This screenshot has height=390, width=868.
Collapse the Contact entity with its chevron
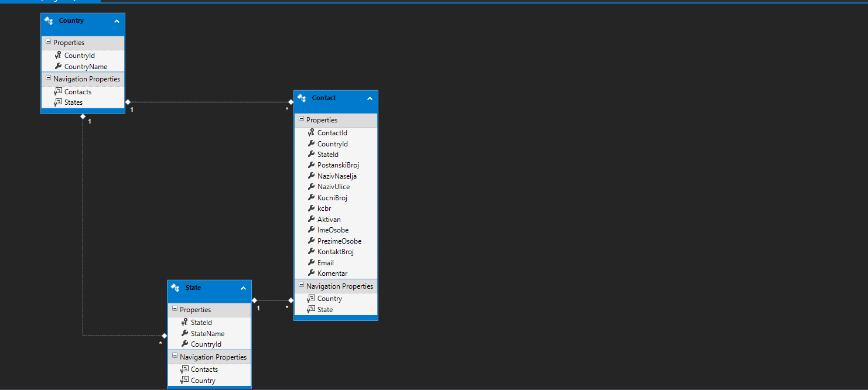[x=370, y=98]
